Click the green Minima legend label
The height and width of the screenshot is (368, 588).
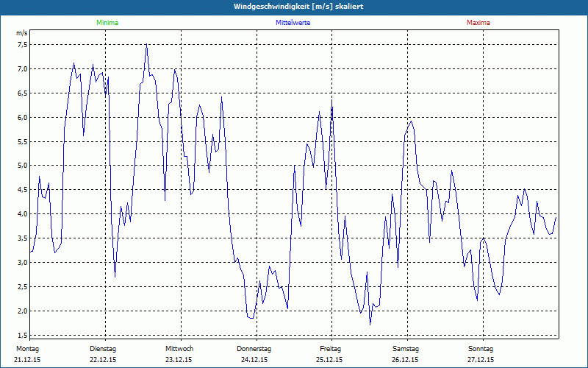click(107, 23)
